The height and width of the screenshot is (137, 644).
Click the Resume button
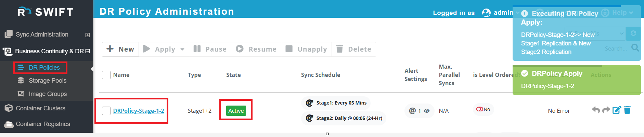[256, 49]
